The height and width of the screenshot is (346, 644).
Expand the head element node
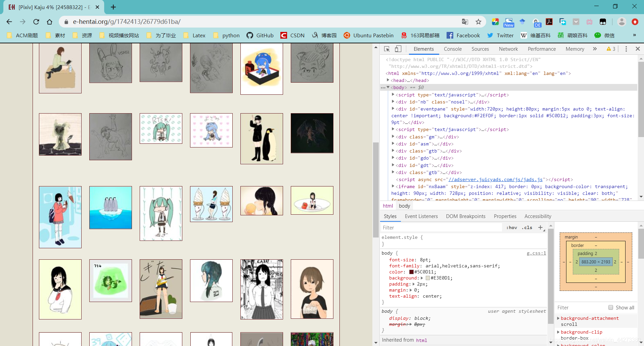388,80
